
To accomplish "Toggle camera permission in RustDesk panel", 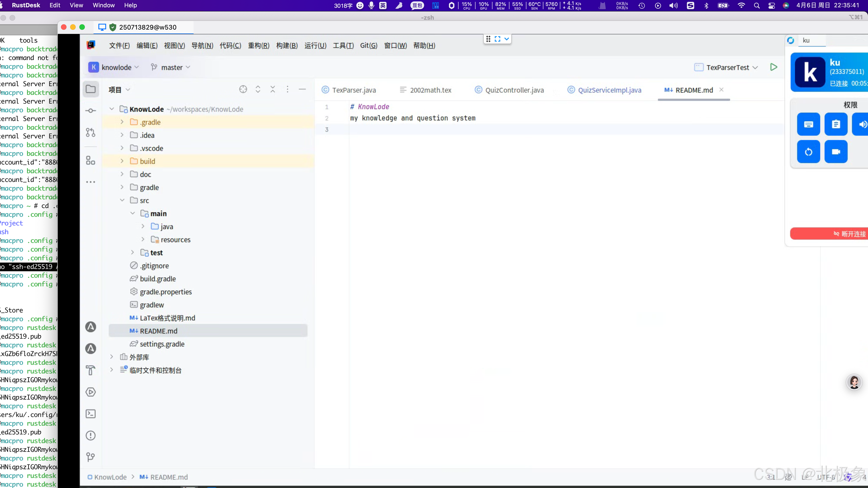I will click(836, 151).
